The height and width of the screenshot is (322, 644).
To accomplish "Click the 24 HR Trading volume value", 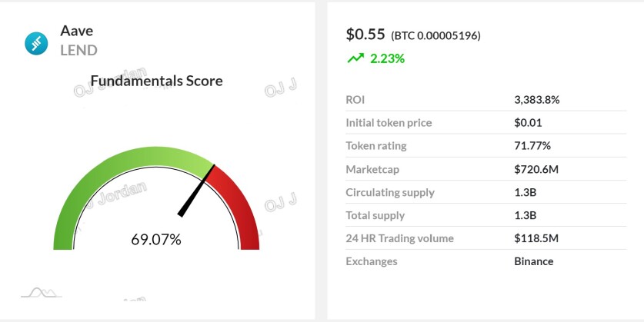I will [x=536, y=238].
